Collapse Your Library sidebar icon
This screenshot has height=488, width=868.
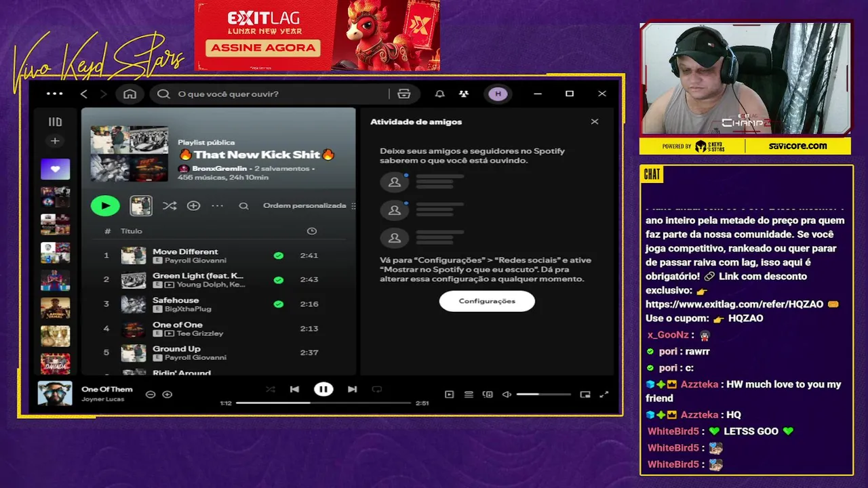coord(55,122)
